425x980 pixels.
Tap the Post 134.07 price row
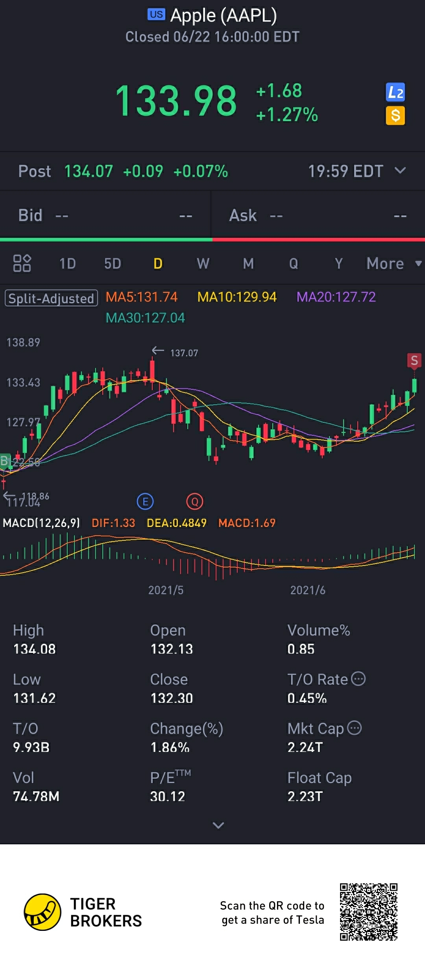[x=213, y=171]
